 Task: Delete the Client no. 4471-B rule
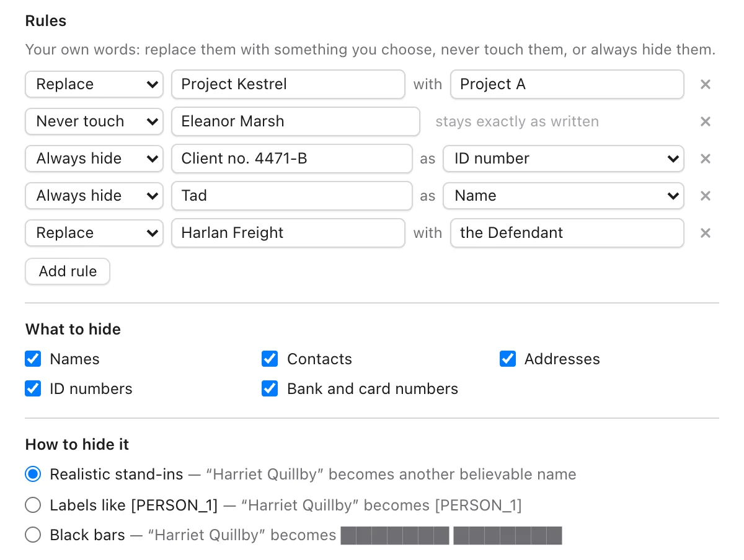(705, 159)
